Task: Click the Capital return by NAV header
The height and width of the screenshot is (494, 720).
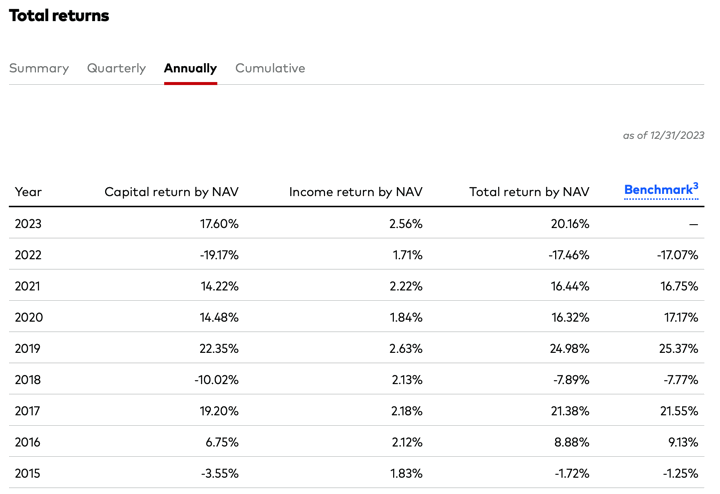Action: tap(171, 192)
